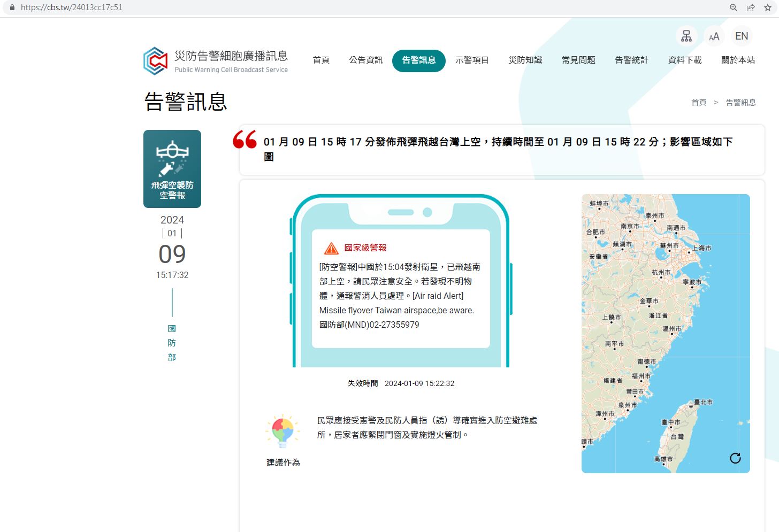Click the browser zoom magnifier icon
779x532 pixels.
[734, 7]
